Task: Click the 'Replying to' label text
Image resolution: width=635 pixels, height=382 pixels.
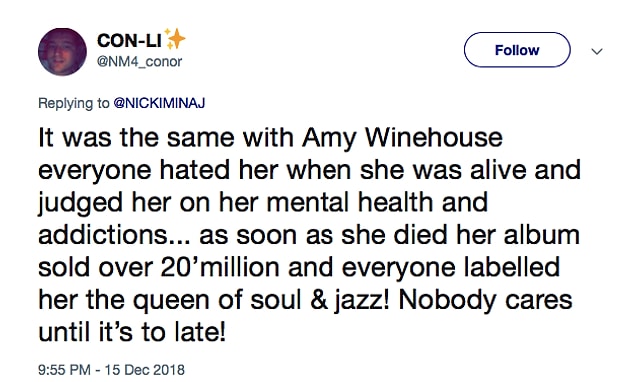Action: (74, 103)
